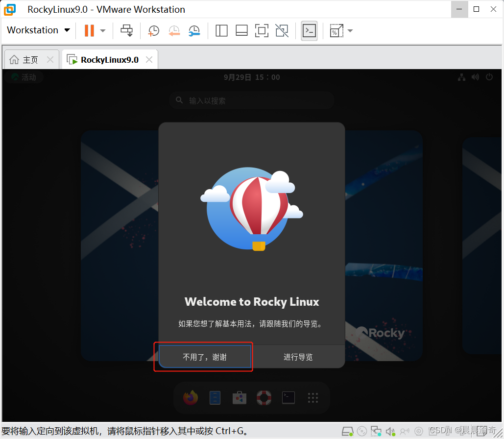
Task: Expand the stretch guest dropdown arrow
Action: [350, 31]
